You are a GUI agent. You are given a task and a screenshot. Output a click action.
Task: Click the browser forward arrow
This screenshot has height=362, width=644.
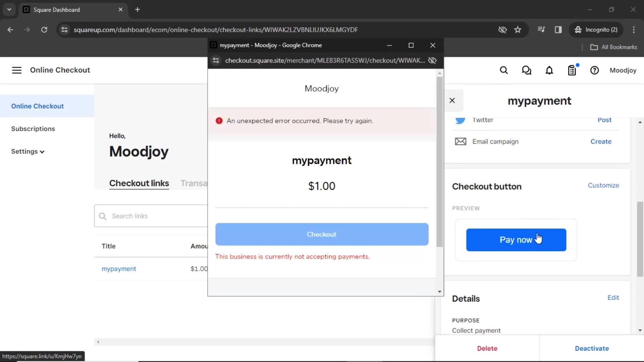pos(27,30)
